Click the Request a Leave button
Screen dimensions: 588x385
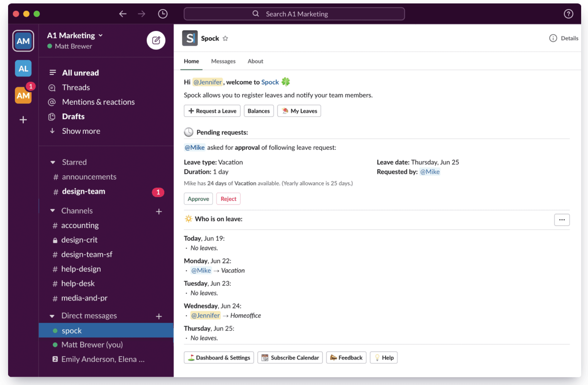pyautogui.click(x=212, y=111)
